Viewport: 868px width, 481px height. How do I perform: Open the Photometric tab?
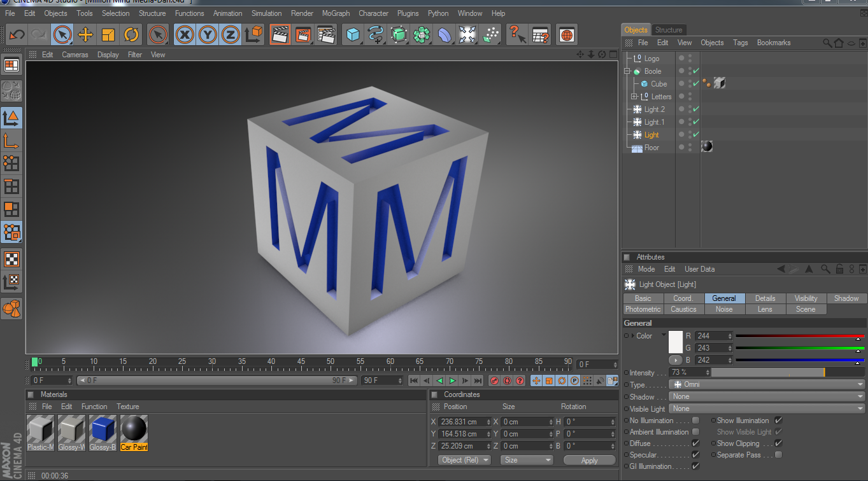pyautogui.click(x=643, y=309)
